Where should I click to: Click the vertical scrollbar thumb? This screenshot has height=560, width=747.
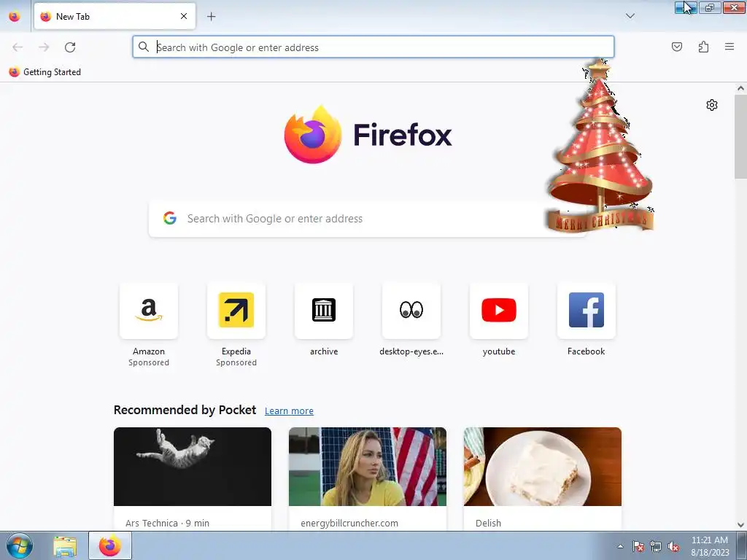(x=740, y=136)
